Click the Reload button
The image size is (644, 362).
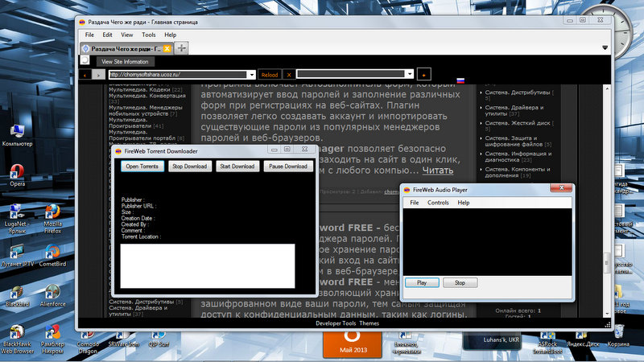pos(270,75)
